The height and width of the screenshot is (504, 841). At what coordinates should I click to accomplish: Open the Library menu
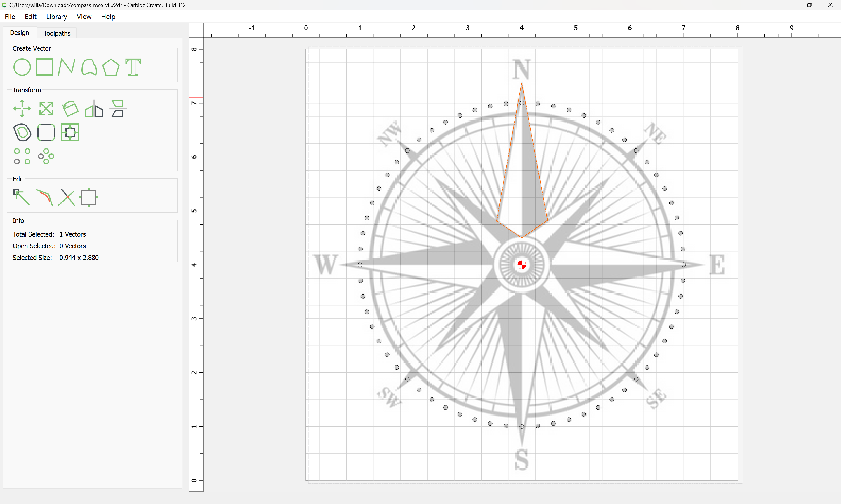[x=56, y=17]
